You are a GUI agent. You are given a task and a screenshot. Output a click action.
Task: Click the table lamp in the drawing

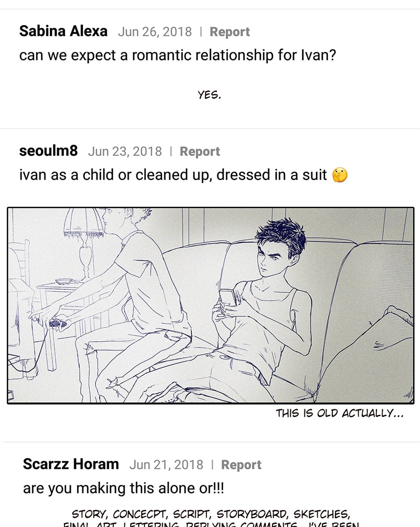click(83, 236)
